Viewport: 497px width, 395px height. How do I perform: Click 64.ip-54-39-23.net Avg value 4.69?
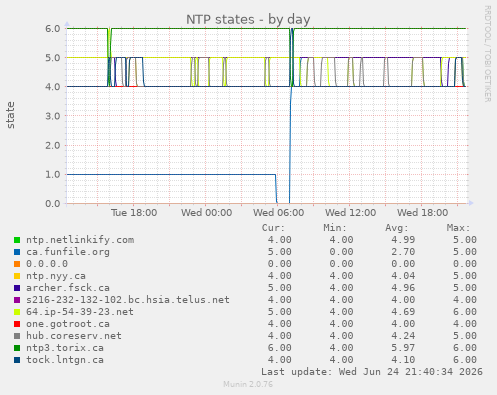403,312
